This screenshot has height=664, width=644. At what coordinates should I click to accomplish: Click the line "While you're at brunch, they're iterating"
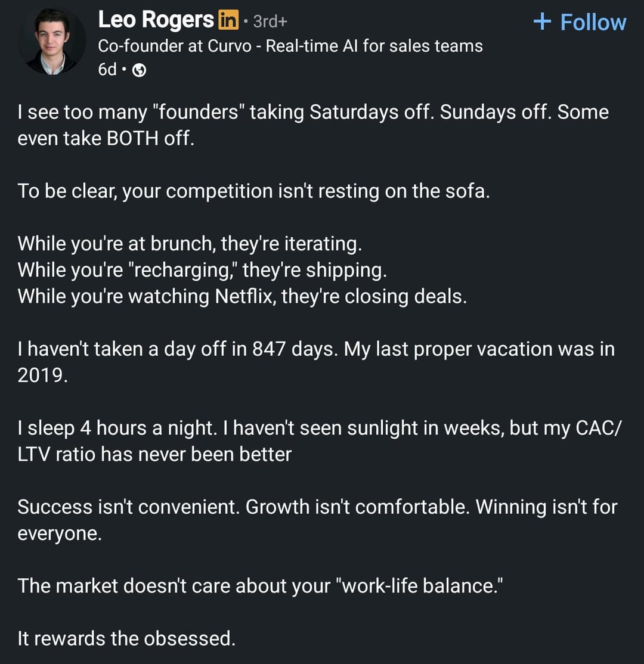[x=190, y=244]
